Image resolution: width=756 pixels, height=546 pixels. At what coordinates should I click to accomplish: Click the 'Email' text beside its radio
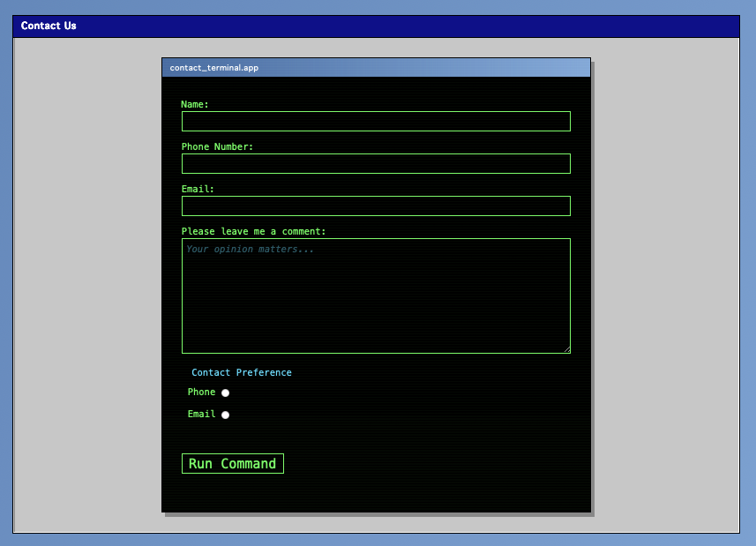coord(201,414)
